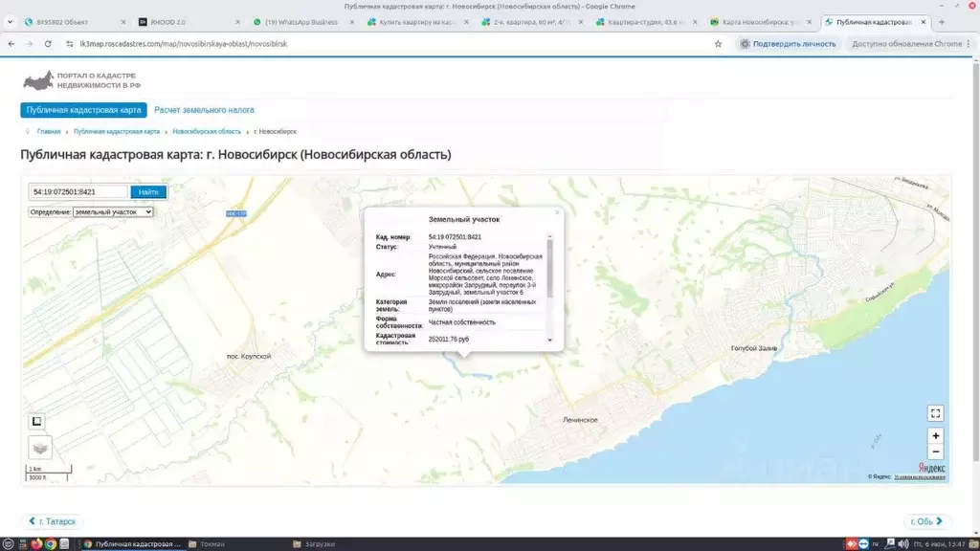Go to previous city г. Татарск

52,521
